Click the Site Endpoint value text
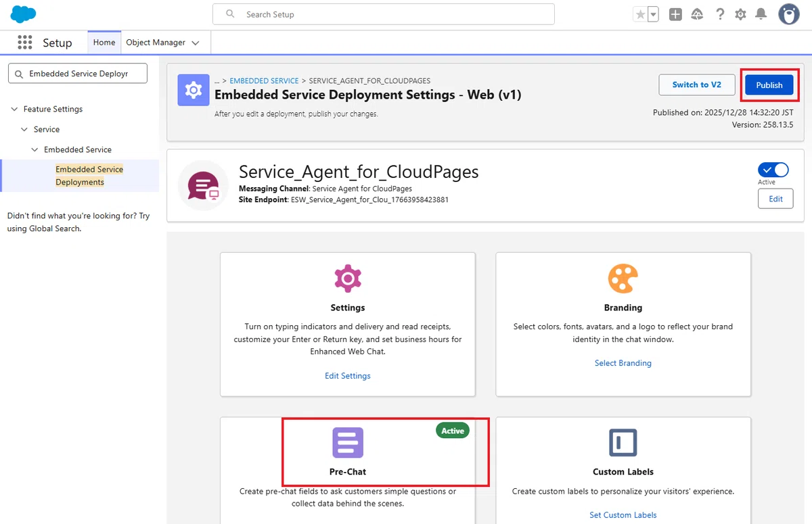The width and height of the screenshot is (812, 524). [369, 199]
